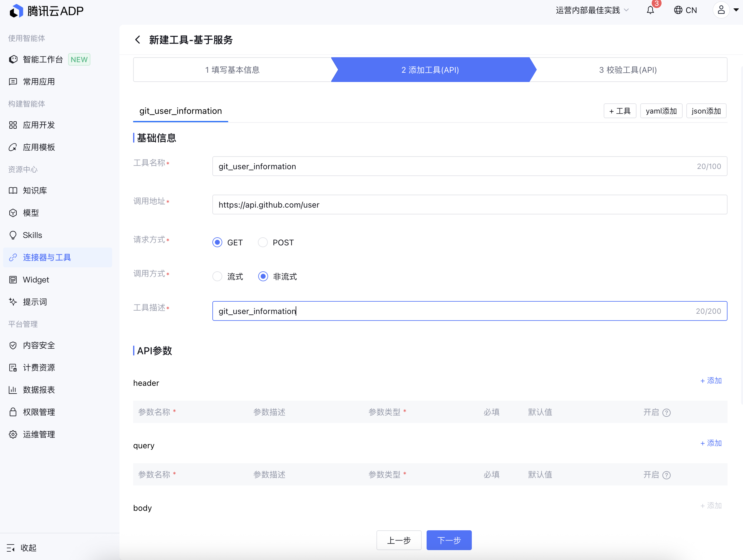Image resolution: width=743 pixels, height=560 pixels.
Task: Click the API参数 section heading
Action: coord(154,351)
